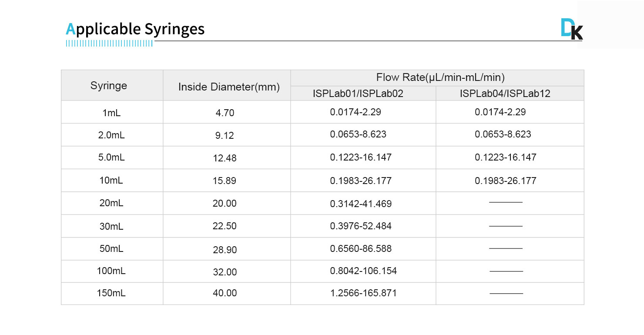Click the 0.1983-26.177 value under ISPLab04/ISPLab12
The height and width of the screenshot is (335, 644).
(x=505, y=181)
